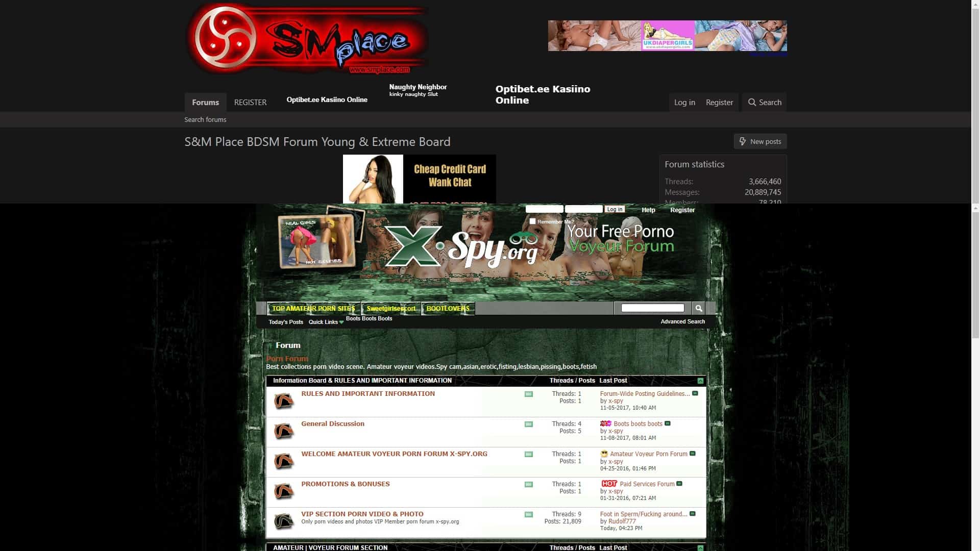980x551 pixels.
Task: Click the Cheap Credit Card banner
Action: [419, 179]
